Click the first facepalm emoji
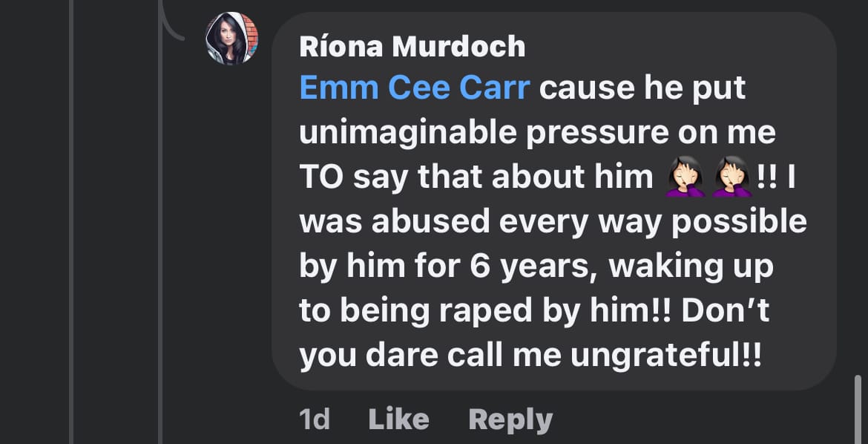This screenshot has width=868, height=444. point(685,179)
